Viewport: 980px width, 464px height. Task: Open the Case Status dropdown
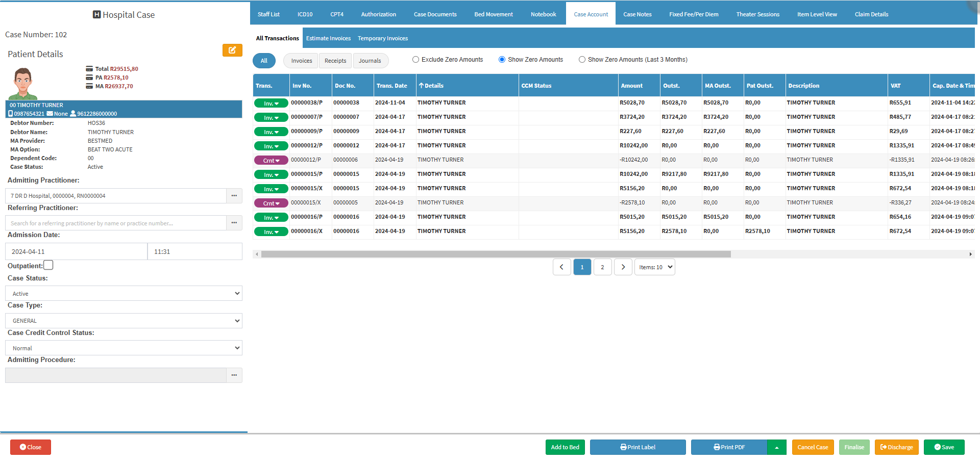click(x=124, y=294)
